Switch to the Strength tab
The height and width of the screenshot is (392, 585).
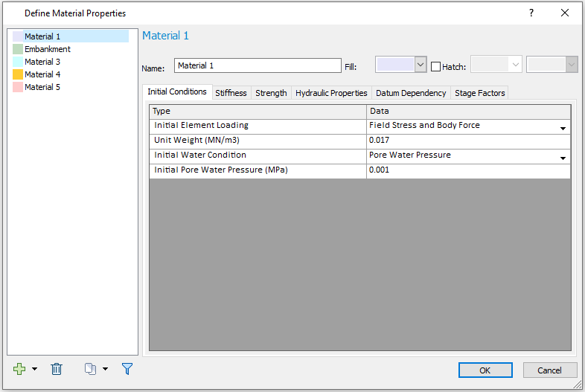click(x=271, y=93)
